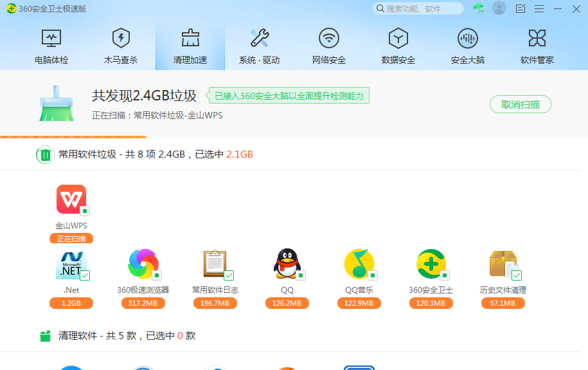
Task: Click the QQ penguin icon
Action: click(x=287, y=263)
